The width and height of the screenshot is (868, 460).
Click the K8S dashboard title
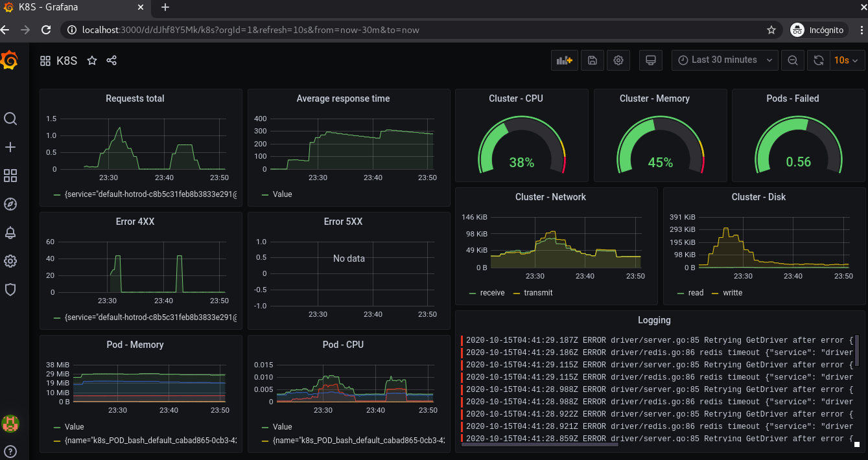(67, 61)
